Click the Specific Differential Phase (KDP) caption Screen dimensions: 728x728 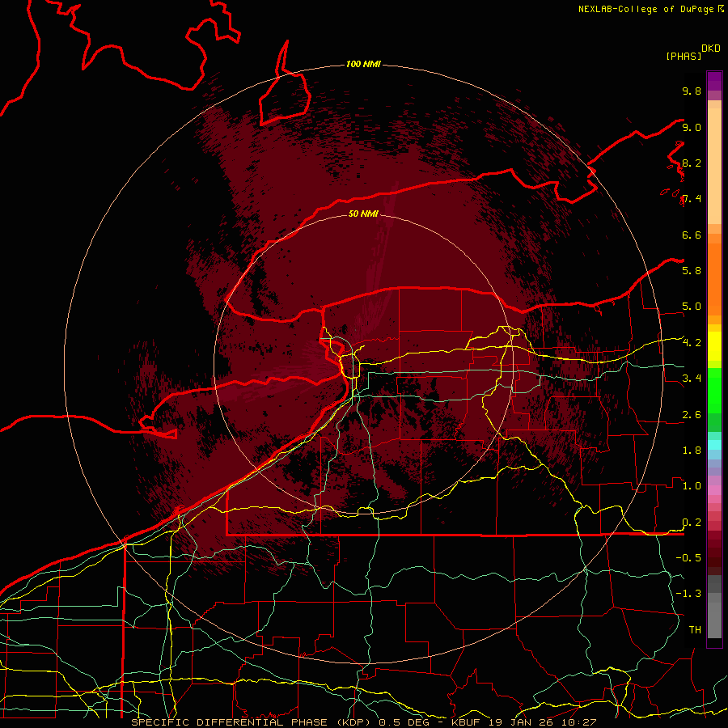coord(252,722)
